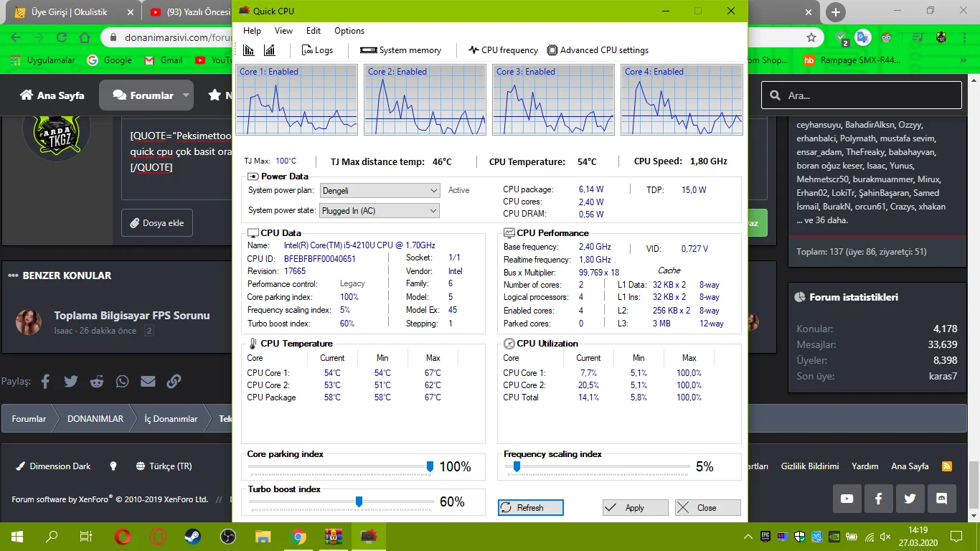The width and height of the screenshot is (980, 551).
Task: Click the Apply button
Action: (636, 508)
